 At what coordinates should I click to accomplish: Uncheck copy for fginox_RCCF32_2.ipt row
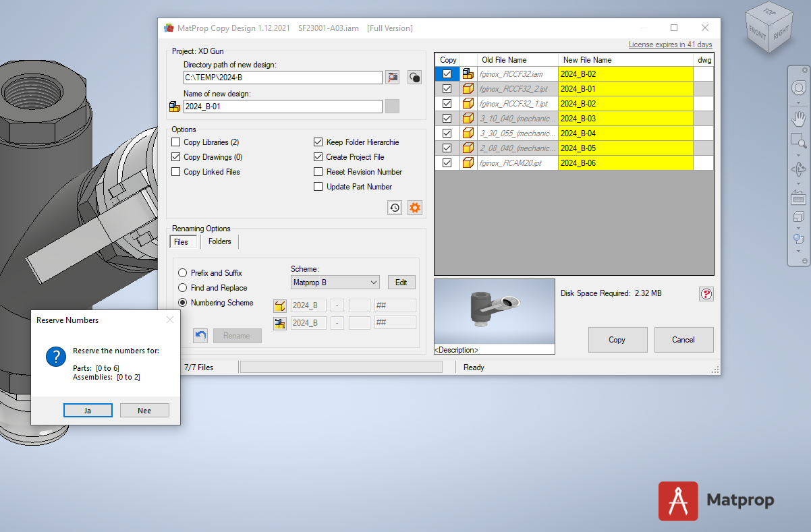coord(447,88)
